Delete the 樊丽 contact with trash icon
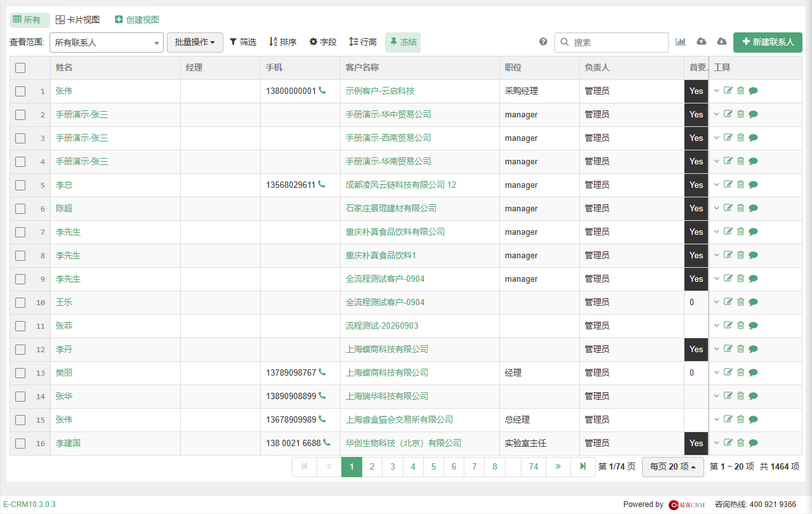 740,372
